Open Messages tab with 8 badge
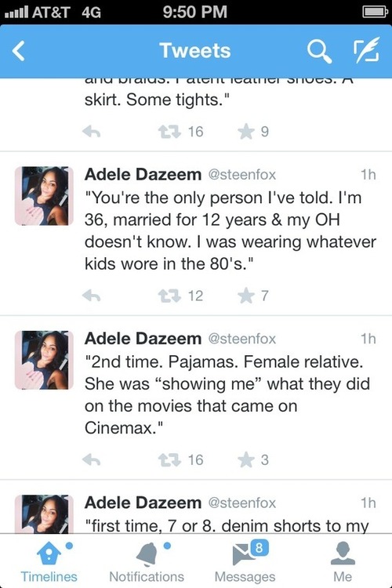 [245, 561]
